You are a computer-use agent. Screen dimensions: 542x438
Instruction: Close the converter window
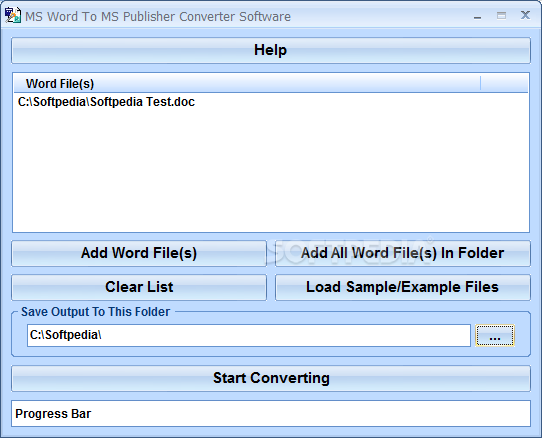tap(525, 15)
